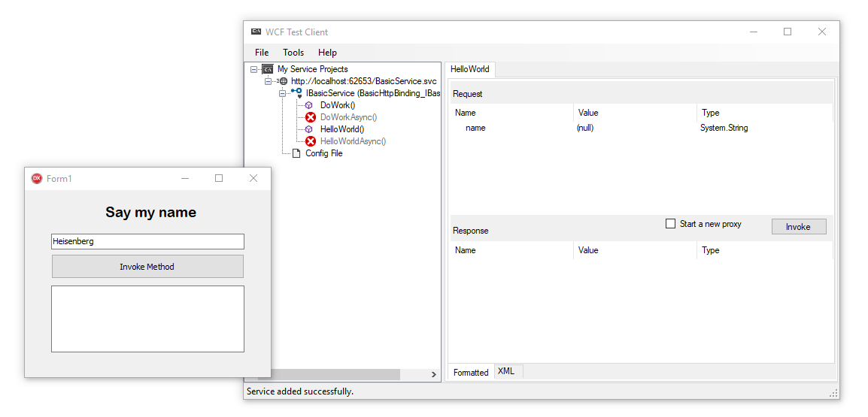Click the tree scrollbar right arrow

pos(433,374)
